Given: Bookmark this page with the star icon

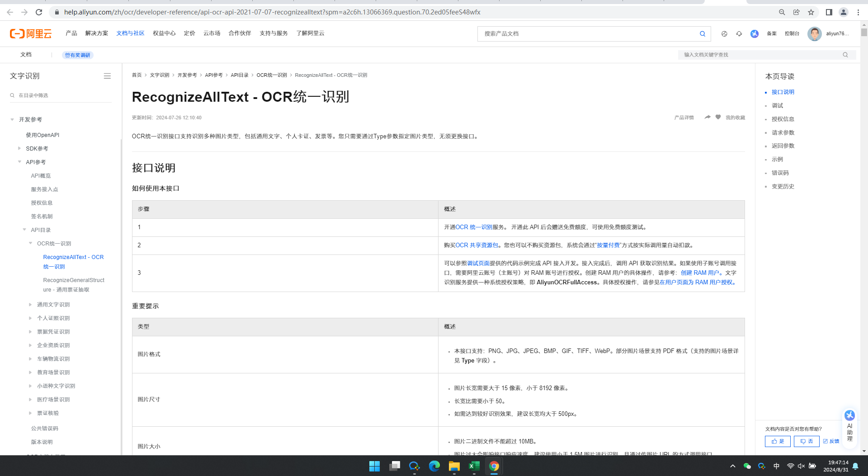Looking at the screenshot, I should point(811,12).
